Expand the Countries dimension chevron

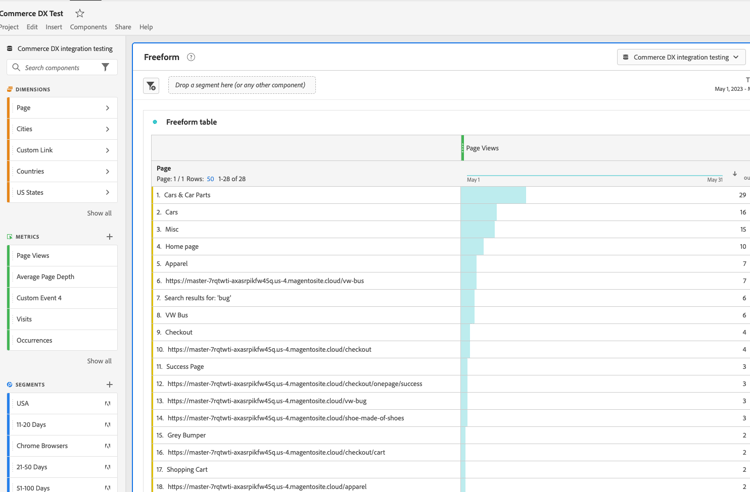click(x=107, y=171)
